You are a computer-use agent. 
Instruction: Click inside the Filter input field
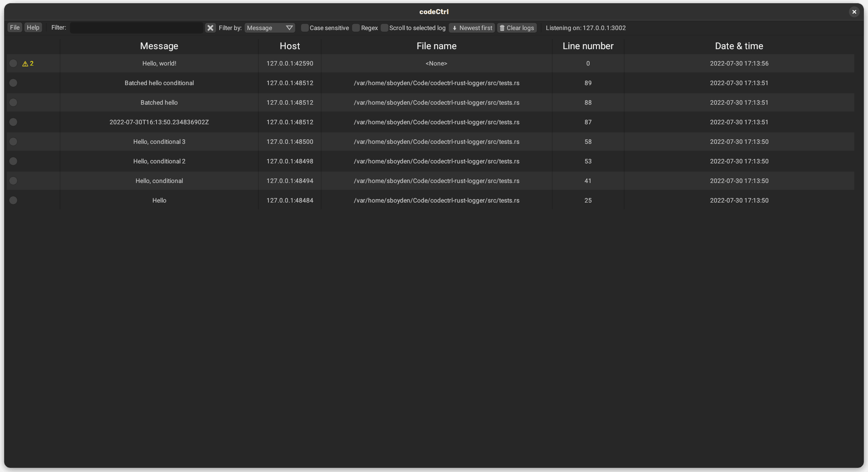[x=136, y=28]
